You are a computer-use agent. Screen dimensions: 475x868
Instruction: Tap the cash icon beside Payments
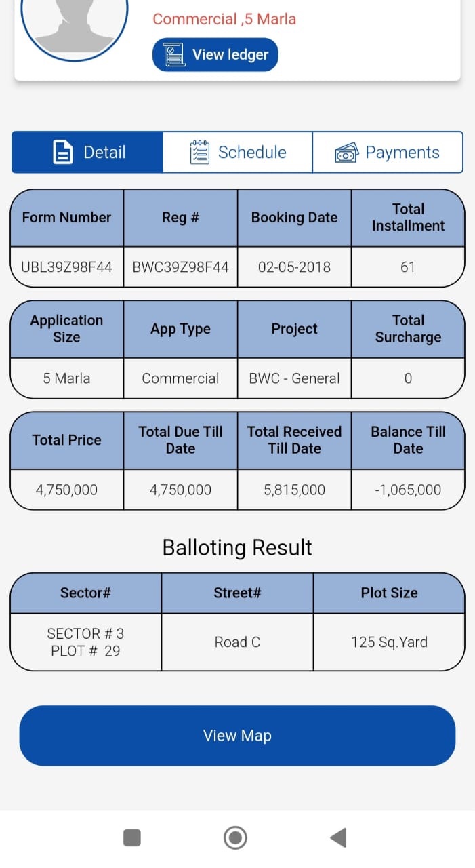(346, 153)
